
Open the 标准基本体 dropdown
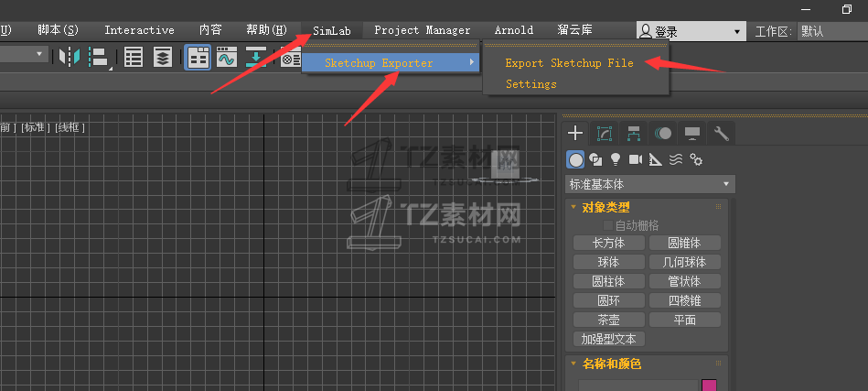pos(650,184)
